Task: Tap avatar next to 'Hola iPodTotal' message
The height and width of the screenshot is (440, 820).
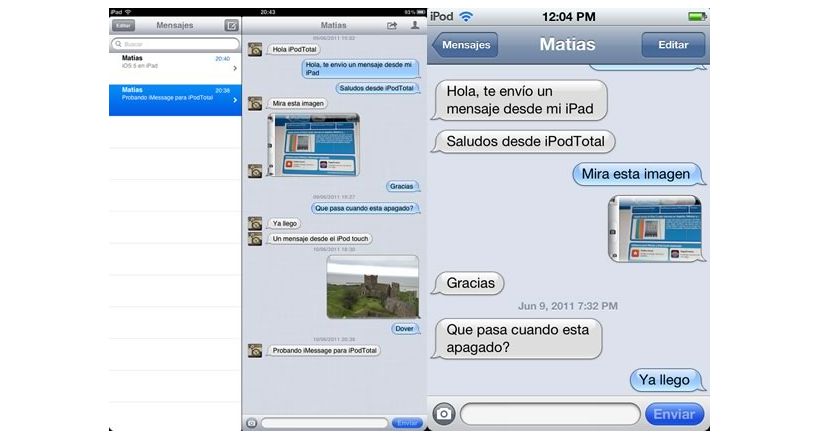Action: (x=255, y=49)
